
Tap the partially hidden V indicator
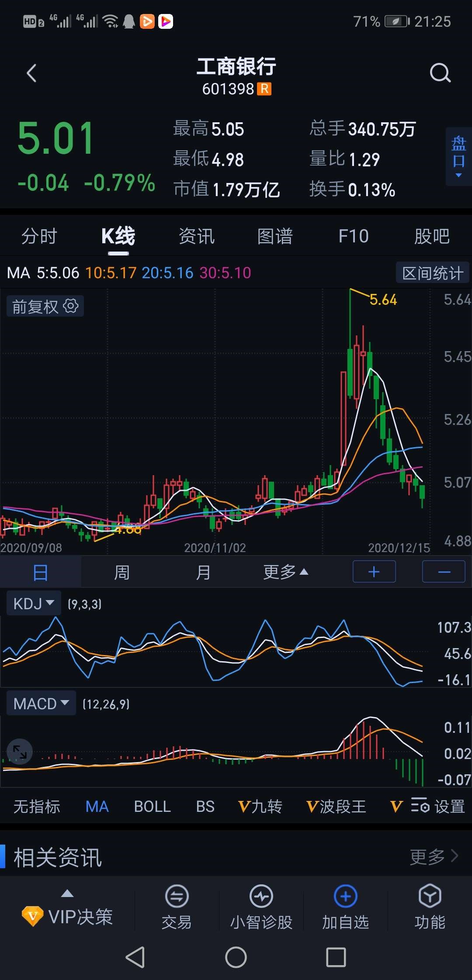(x=396, y=806)
